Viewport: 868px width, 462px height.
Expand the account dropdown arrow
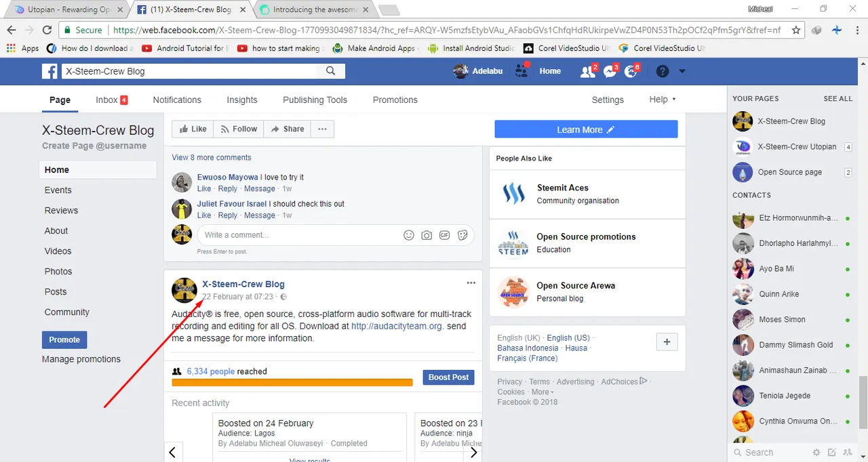[682, 71]
